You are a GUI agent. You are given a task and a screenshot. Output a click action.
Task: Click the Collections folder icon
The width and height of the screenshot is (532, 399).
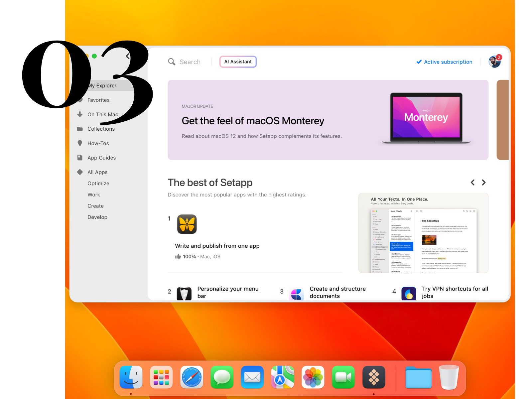[80, 129]
